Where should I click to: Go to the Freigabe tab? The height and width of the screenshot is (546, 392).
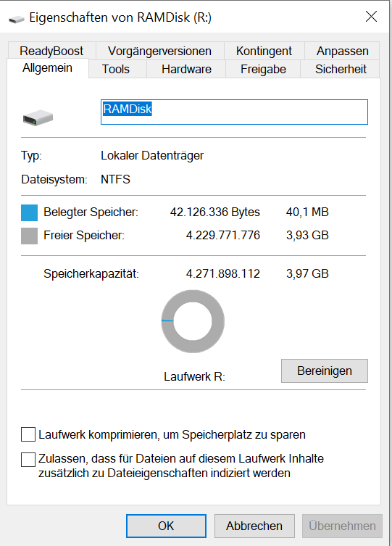tap(263, 69)
